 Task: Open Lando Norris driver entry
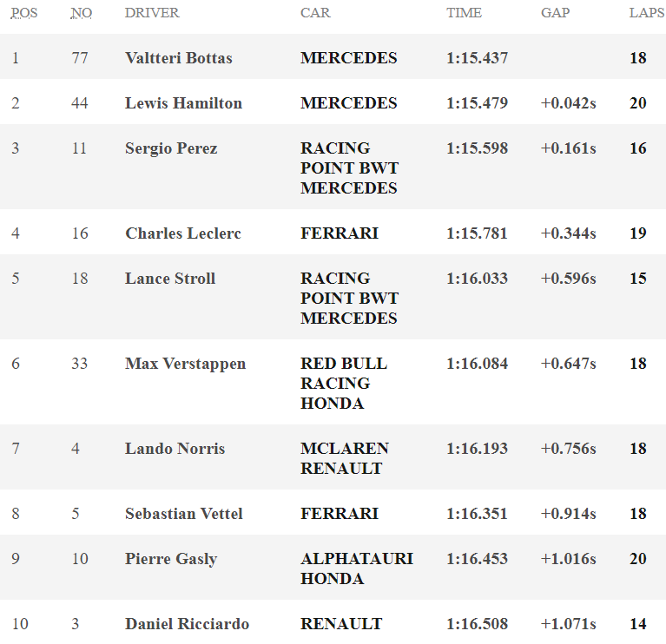(175, 449)
